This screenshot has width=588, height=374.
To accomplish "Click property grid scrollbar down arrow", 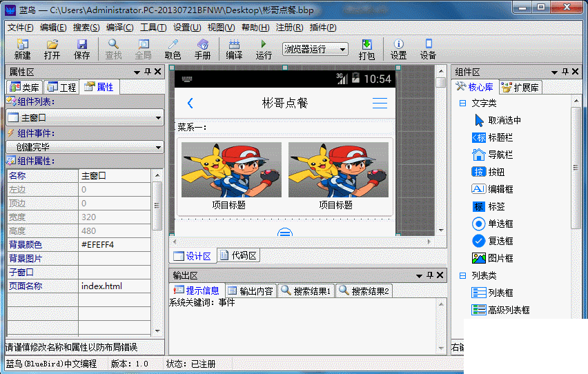I will pyautogui.click(x=157, y=331).
